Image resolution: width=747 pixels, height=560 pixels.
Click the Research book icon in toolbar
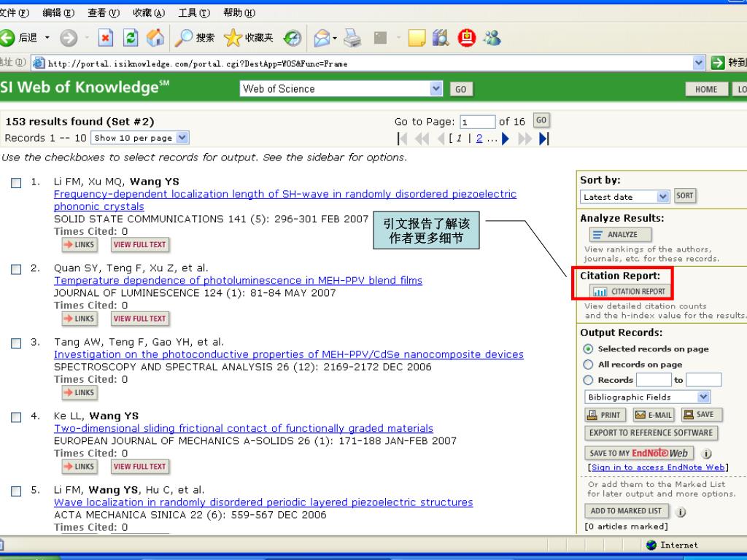(x=441, y=38)
